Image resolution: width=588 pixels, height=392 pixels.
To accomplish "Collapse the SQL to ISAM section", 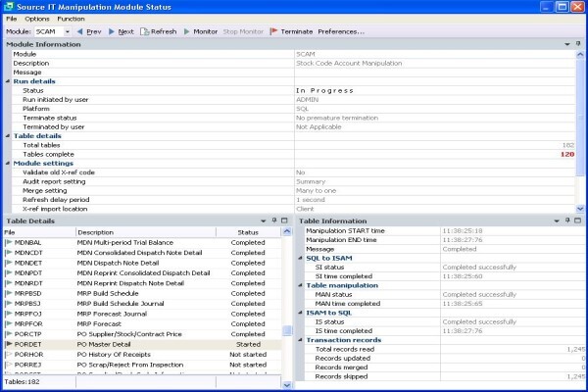I will coord(300,258).
